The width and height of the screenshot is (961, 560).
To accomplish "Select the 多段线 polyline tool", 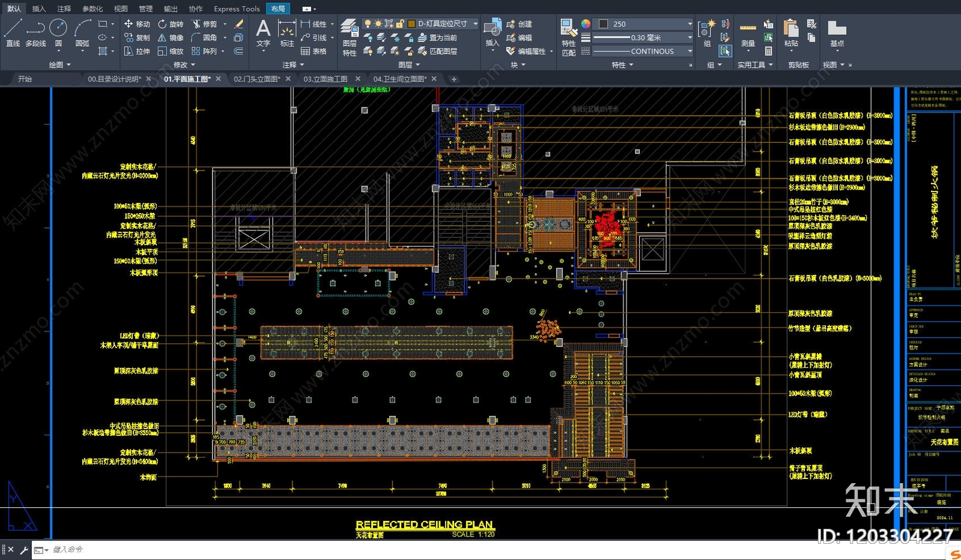I will 35,33.
